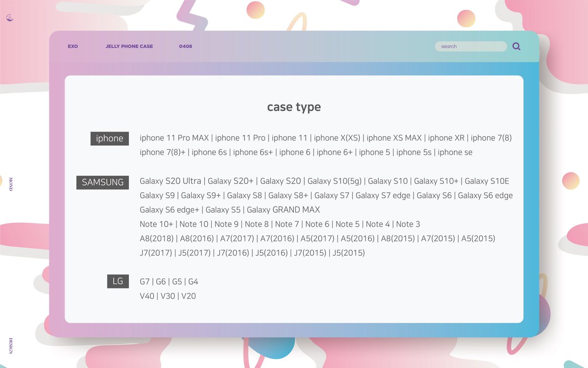Screen dimensions: 588x368
Task: Click 'A8(2018)' model text
Action: [x=157, y=238]
